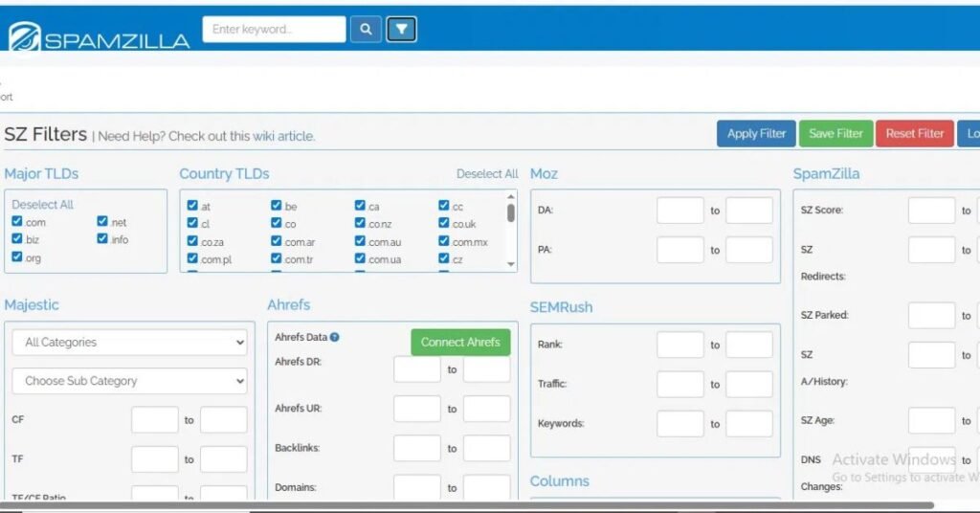
Task: Click the Ahrefs UR maximum field
Action: pyautogui.click(x=487, y=409)
